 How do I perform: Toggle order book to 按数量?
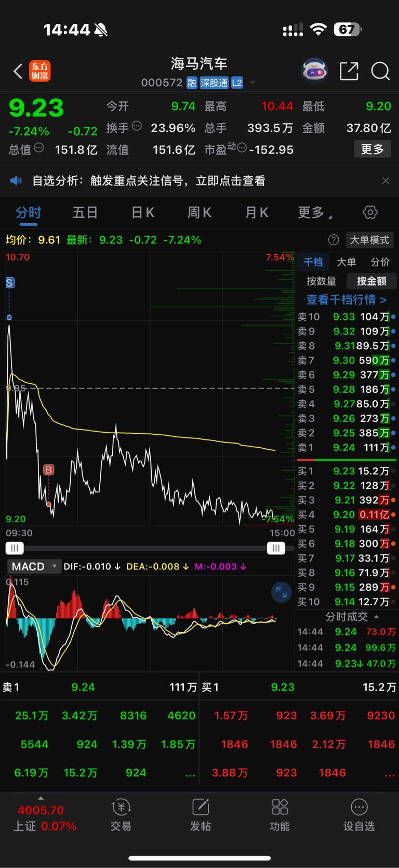(322, 281)
